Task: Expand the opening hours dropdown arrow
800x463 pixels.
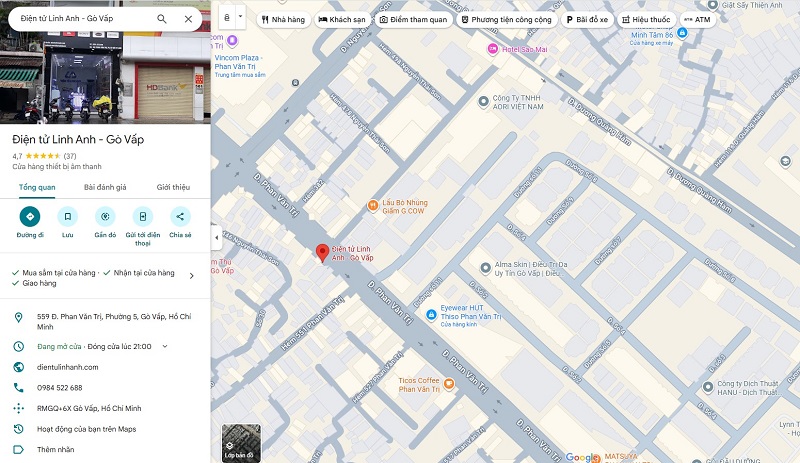Action: (x=165, y=346)
